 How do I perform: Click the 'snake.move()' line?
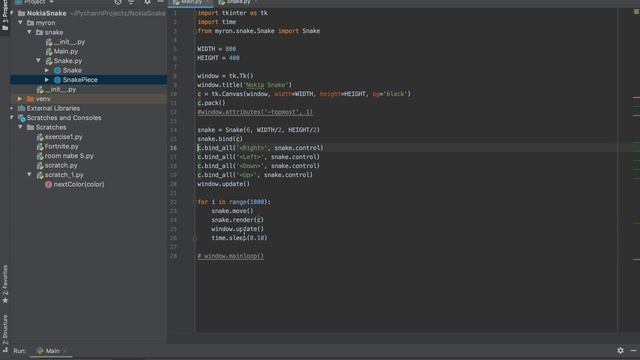click(x=232, y=211)
